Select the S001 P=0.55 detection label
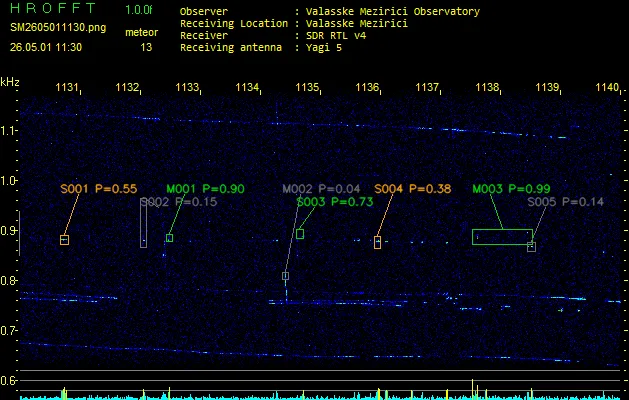This screenshot has height=400, width=629. click(x=99, y=189)
